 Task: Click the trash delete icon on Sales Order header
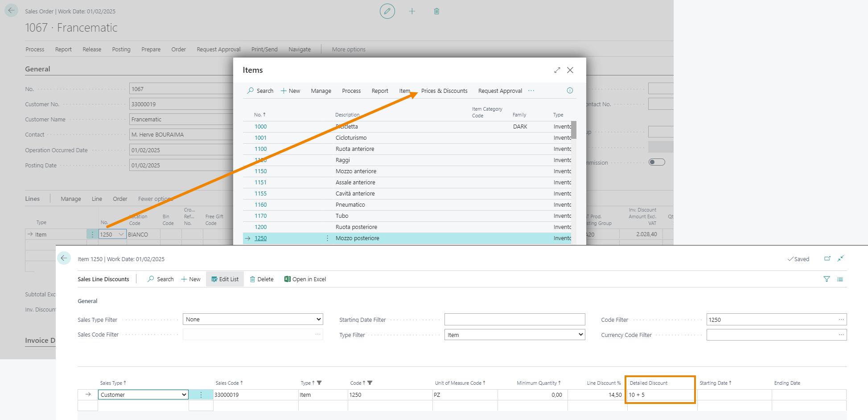(x=436, y=11)
